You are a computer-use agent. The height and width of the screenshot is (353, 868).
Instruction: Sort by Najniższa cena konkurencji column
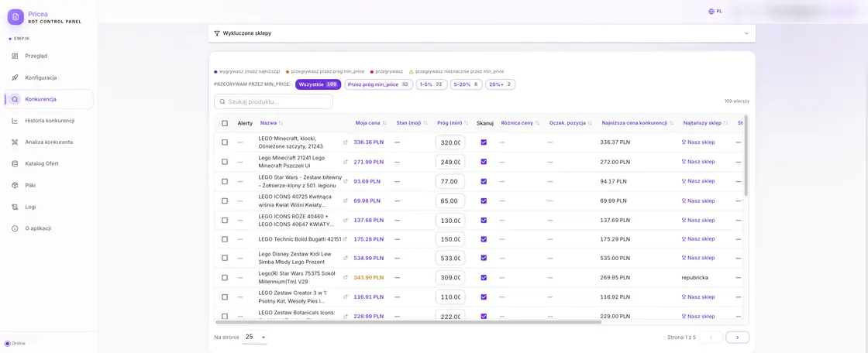pos(638,123)
